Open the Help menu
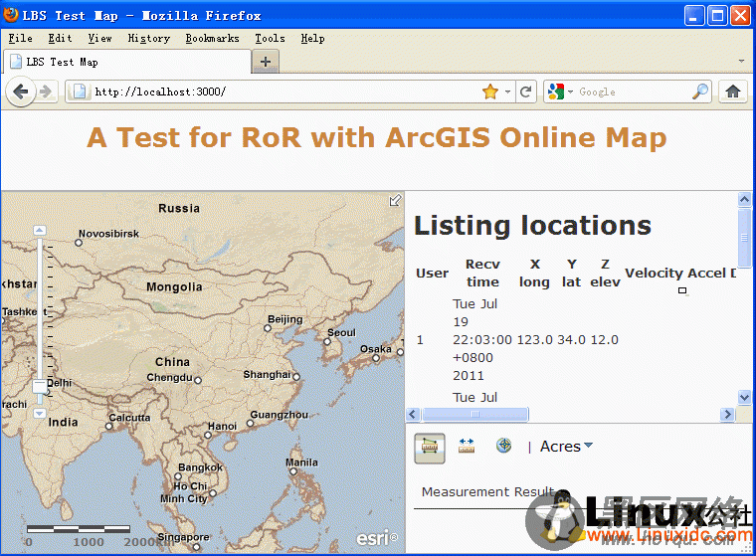The image size is (756, 556). [x=312, y=38]
